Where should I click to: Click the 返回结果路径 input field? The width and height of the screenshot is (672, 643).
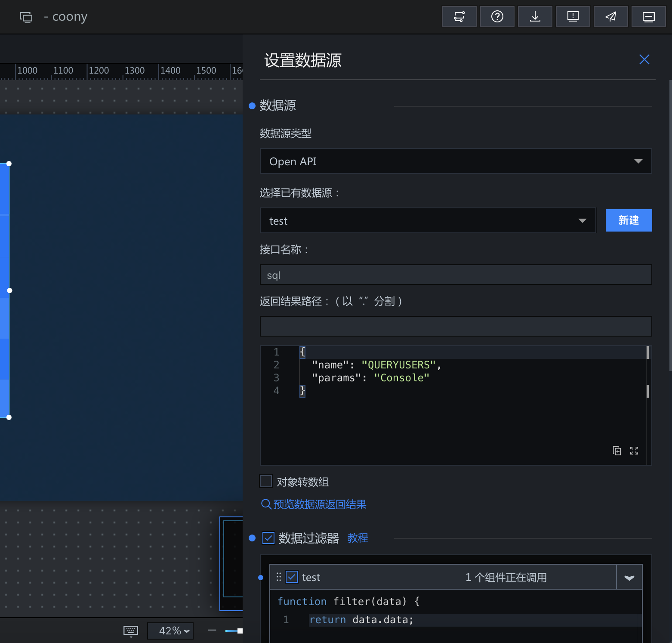coord(456,326)
